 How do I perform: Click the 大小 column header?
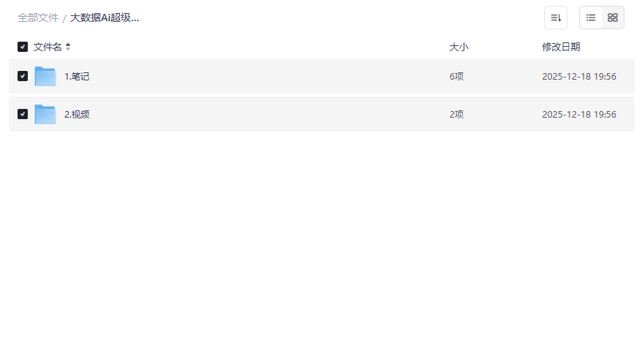tap(458, 47)
